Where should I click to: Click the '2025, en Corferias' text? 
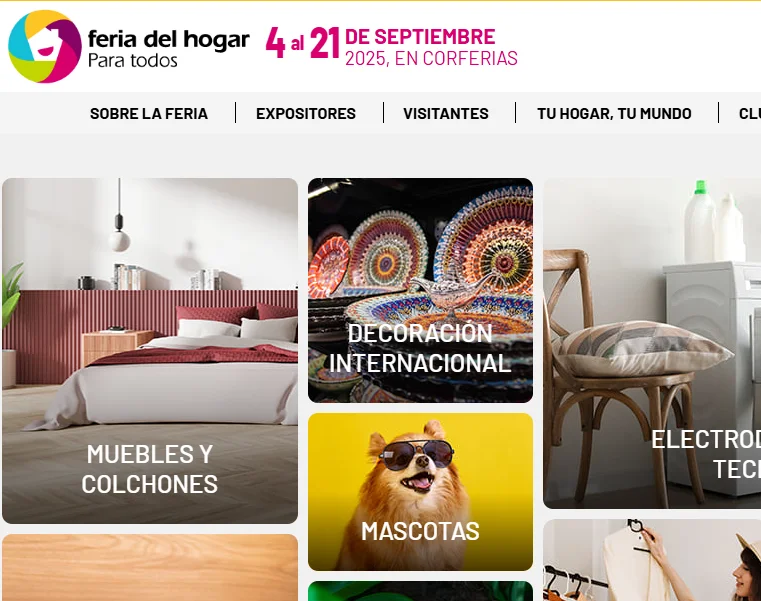tap(431, 58)
